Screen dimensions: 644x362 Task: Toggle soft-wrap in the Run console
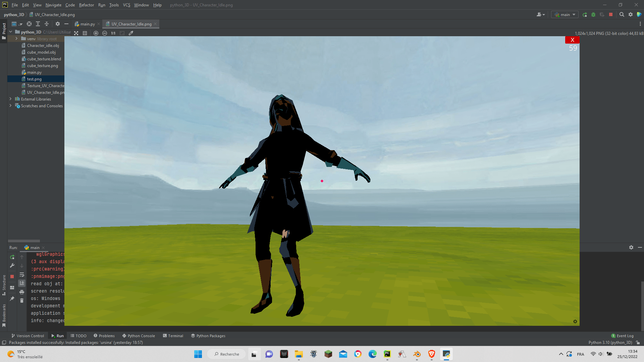tap(22, 275)
